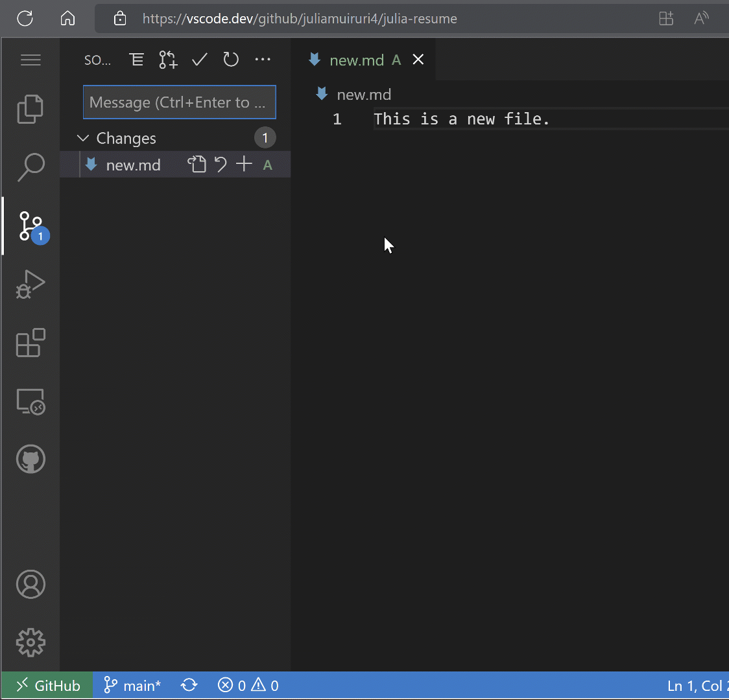Toggle tree view in Source Control header
This screenshot has width=729, height=700.
tap(136, 60)
